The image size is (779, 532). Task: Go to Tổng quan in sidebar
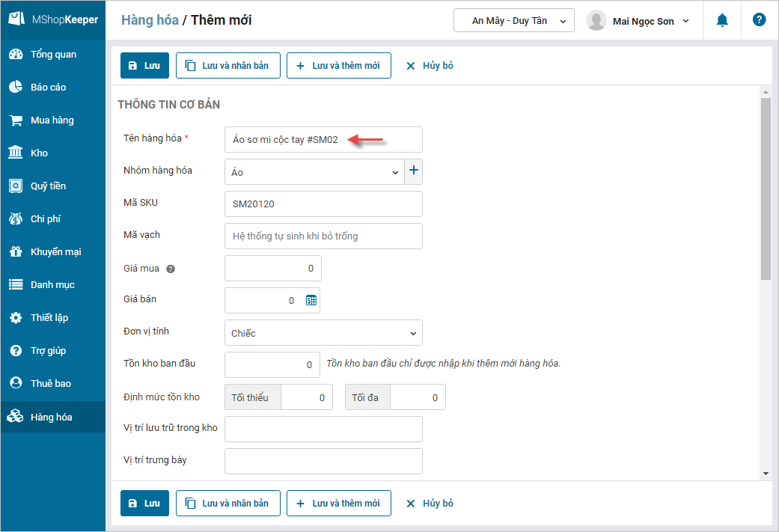(x=52, y=54)
